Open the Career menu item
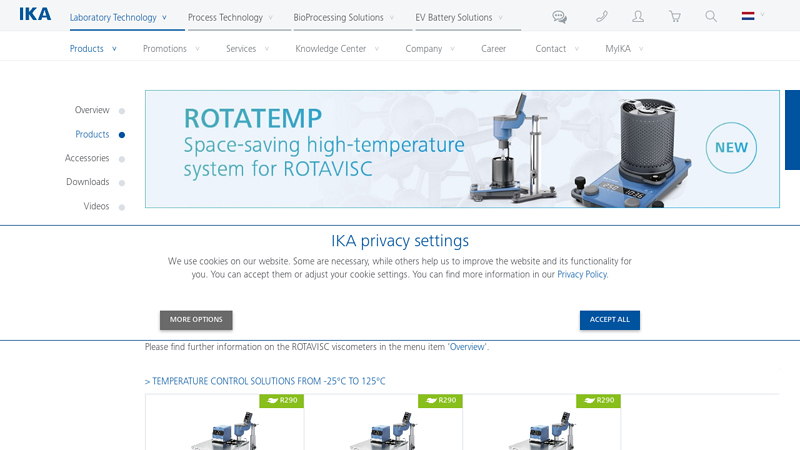The image size is (800, 450). [493, 48]
